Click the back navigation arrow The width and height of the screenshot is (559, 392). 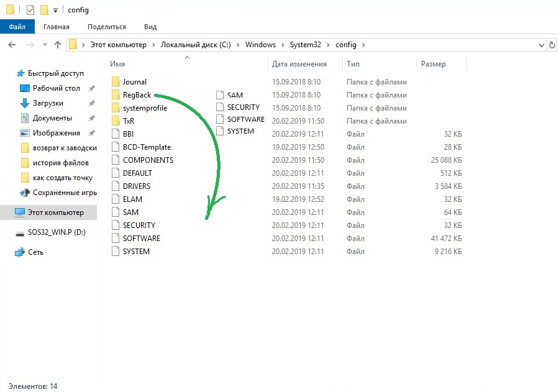tap(12, 45)
